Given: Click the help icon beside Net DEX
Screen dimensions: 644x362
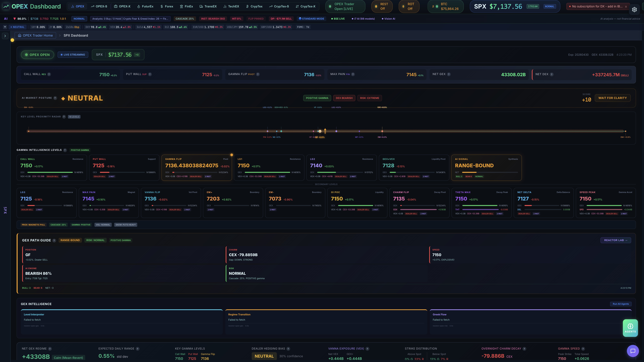Looking at the screenshot, I should (552, 74).
